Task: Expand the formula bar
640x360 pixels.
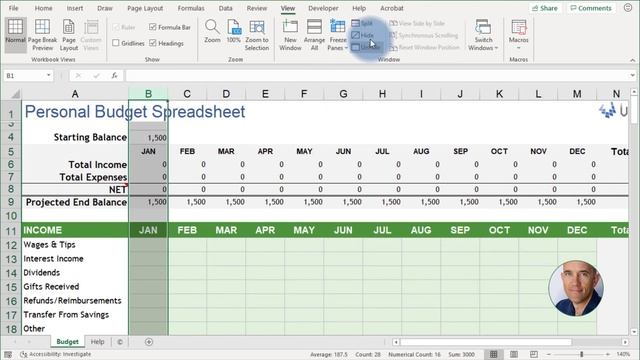Action: point(632,76)
